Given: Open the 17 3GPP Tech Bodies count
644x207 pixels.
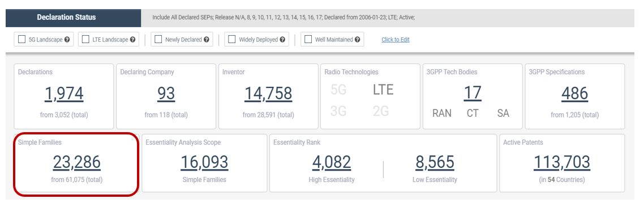Looking at the screenshot, I should tap(473, 93).
